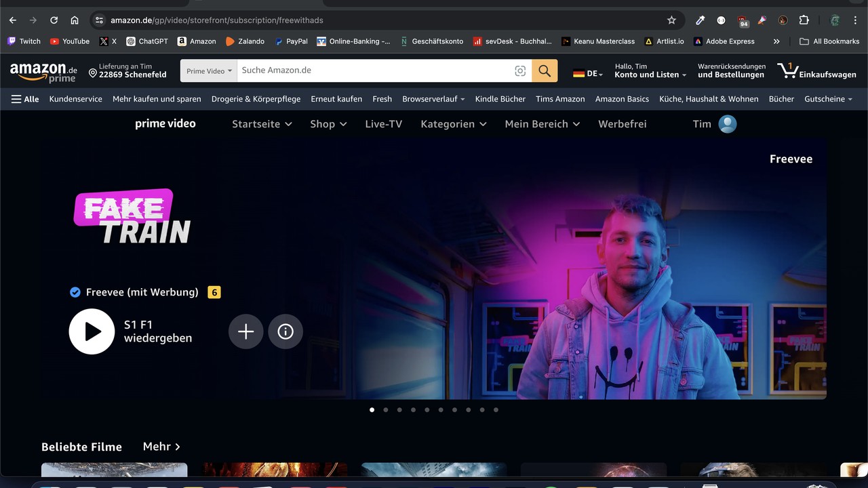Open Mehr kaufen und sparen
The height and width of the screenshot is (488, 868).
[x=157, y=99]
